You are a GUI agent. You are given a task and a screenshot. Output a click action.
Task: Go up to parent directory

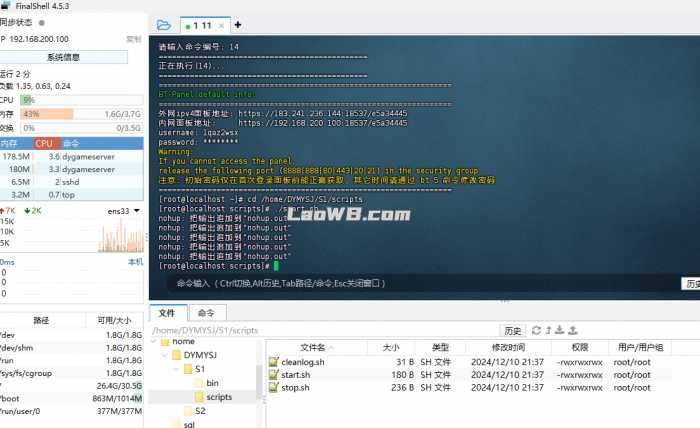(548, 330)
